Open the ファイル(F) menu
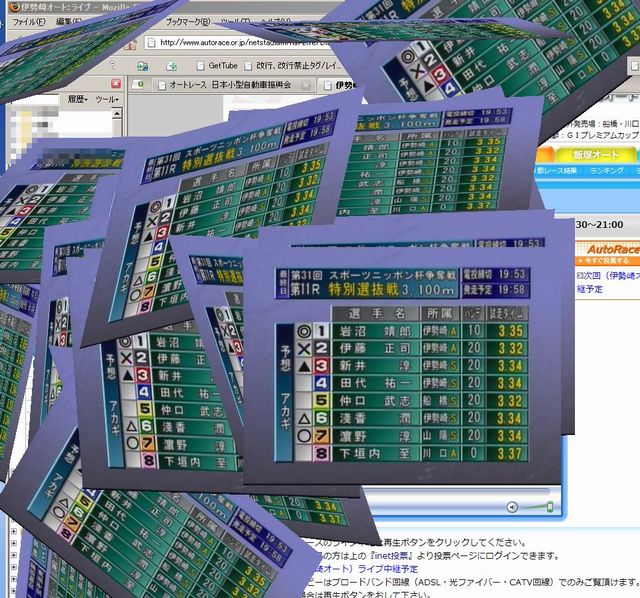The width and height of the screenshot is (640, 598). pyautogui.click(x=29, y=22)
